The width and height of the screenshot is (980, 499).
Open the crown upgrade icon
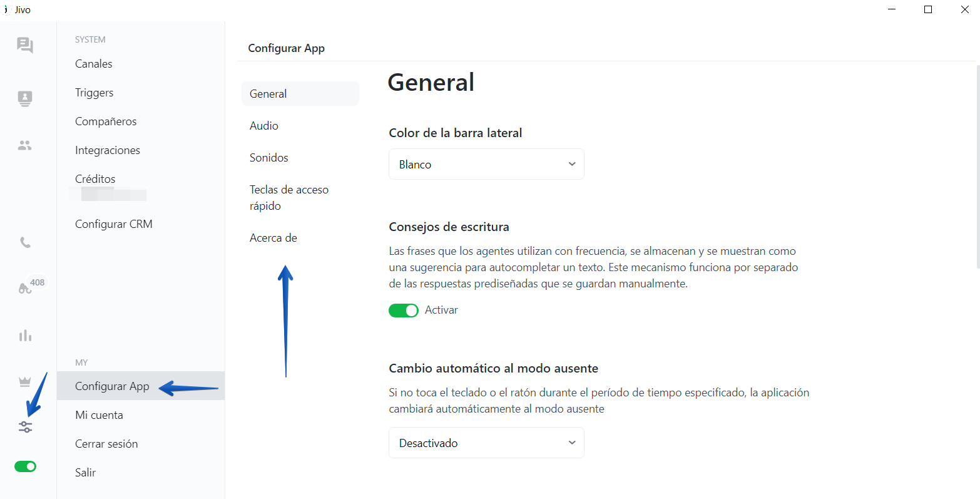pos(25,381)
